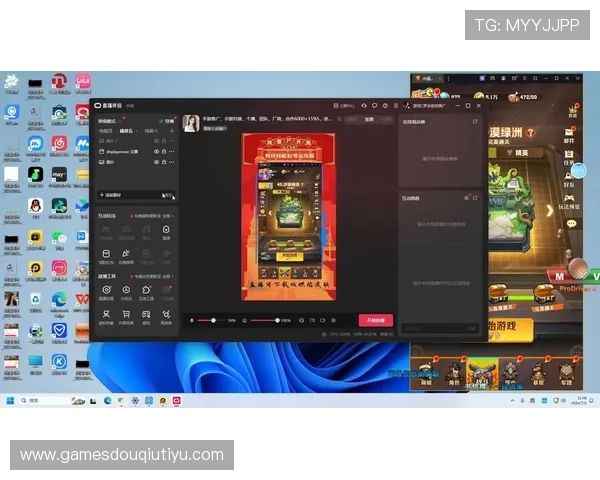Click the next stage arrow in game window
This screenshot has width=600, height=480.
tap(549, 211)
